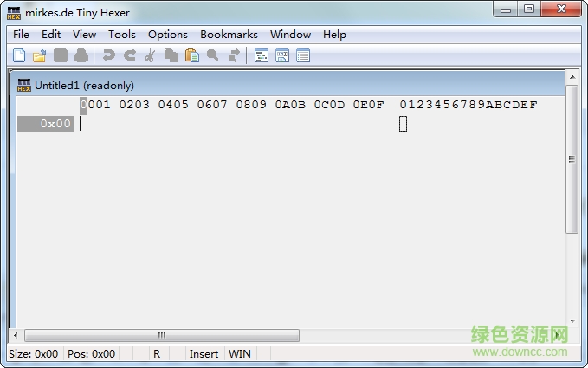Click the Save toolbar icon
This screenshot has width=588, height=368.
(x=61, y=55)
